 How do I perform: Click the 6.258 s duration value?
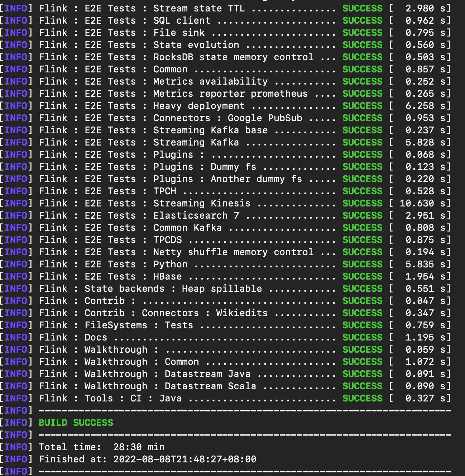pyautogui.click(x=420, y=106)
